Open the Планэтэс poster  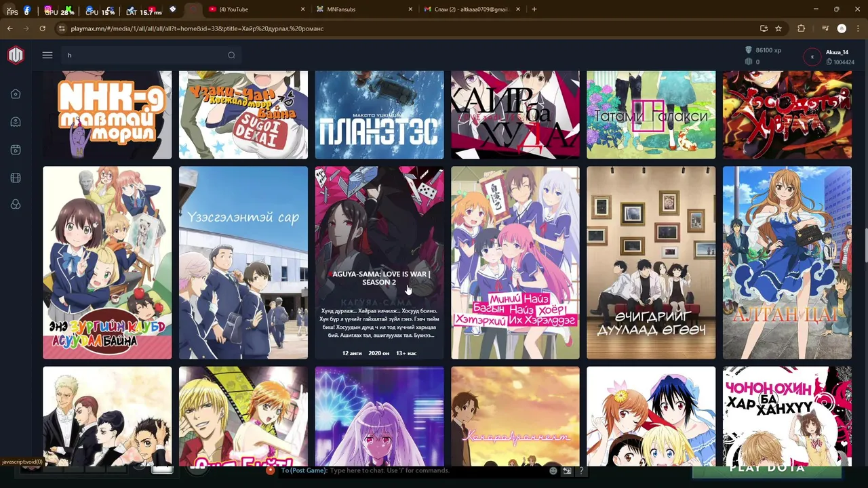click(x=380, y=115)
